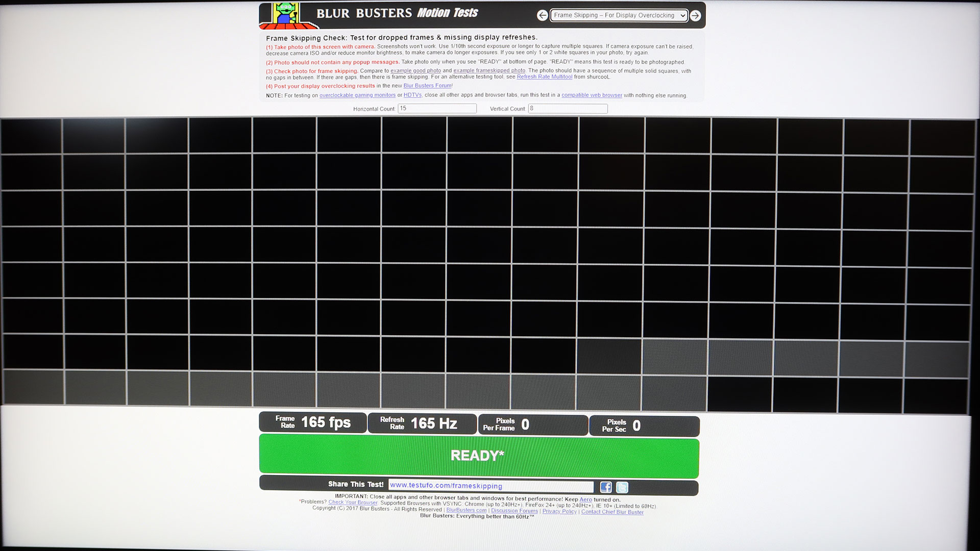This screenshot has height=551, width=980.
Task: Click the Pixels Per Sec 0 readout
Action: [x=644, y=426]
